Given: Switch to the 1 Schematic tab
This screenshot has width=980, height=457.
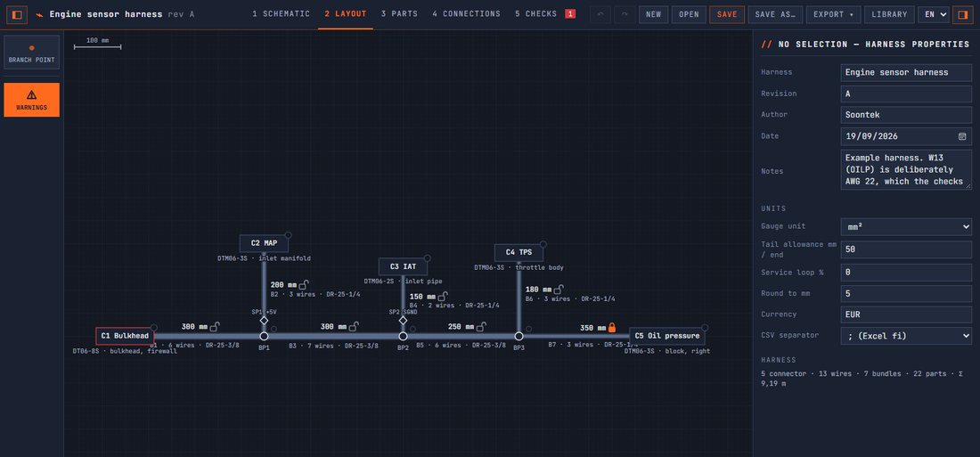Looking at the screenshot, I should 282,13.
